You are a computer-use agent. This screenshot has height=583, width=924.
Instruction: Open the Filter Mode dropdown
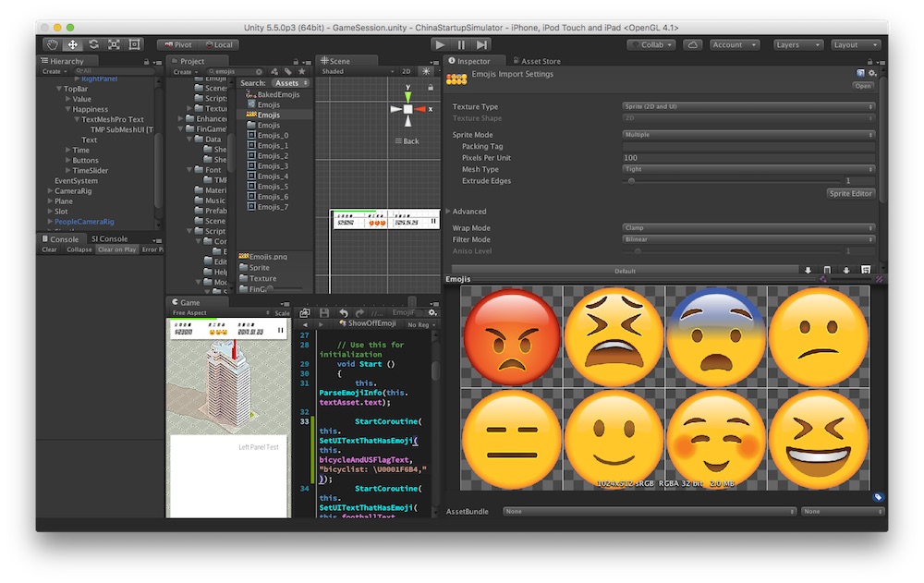click(748, 240)
